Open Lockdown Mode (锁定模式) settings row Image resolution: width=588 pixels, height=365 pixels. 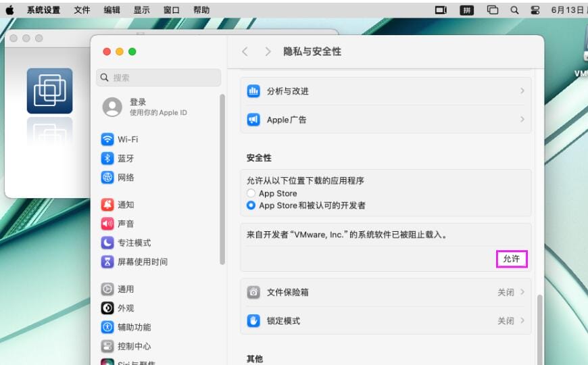386,321
